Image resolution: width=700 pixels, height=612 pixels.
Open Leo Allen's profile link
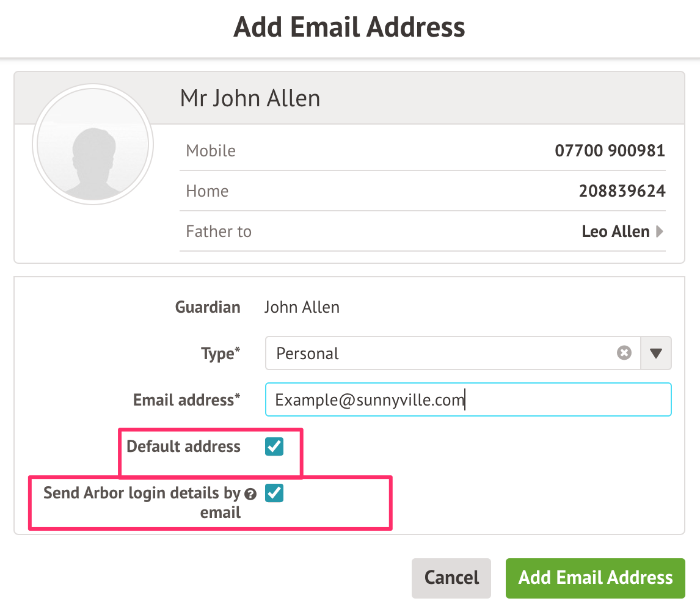[615, 232]
